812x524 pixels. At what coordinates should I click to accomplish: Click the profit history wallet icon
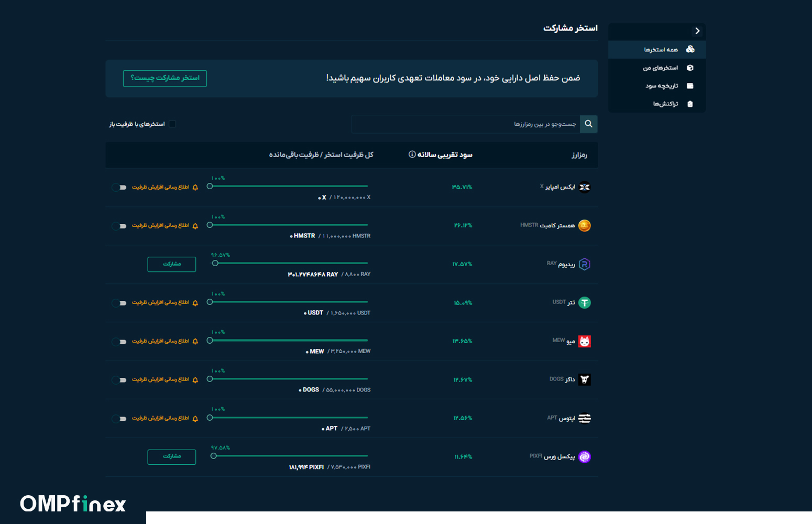(x=690, y=85)
